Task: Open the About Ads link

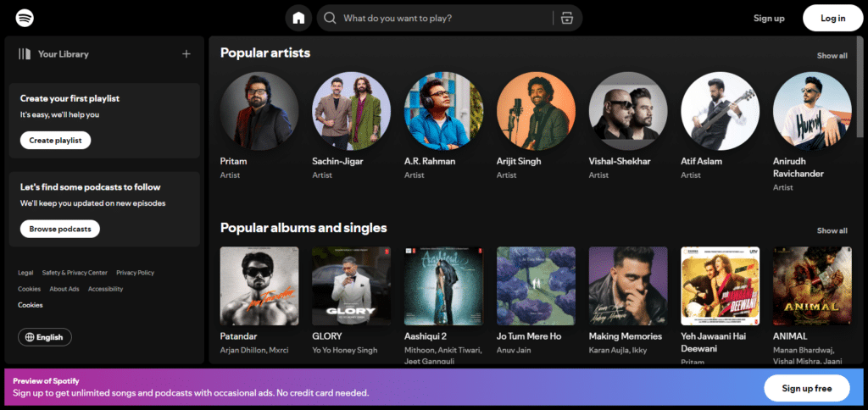Action: pyautogui.click(x=64, y=289)
